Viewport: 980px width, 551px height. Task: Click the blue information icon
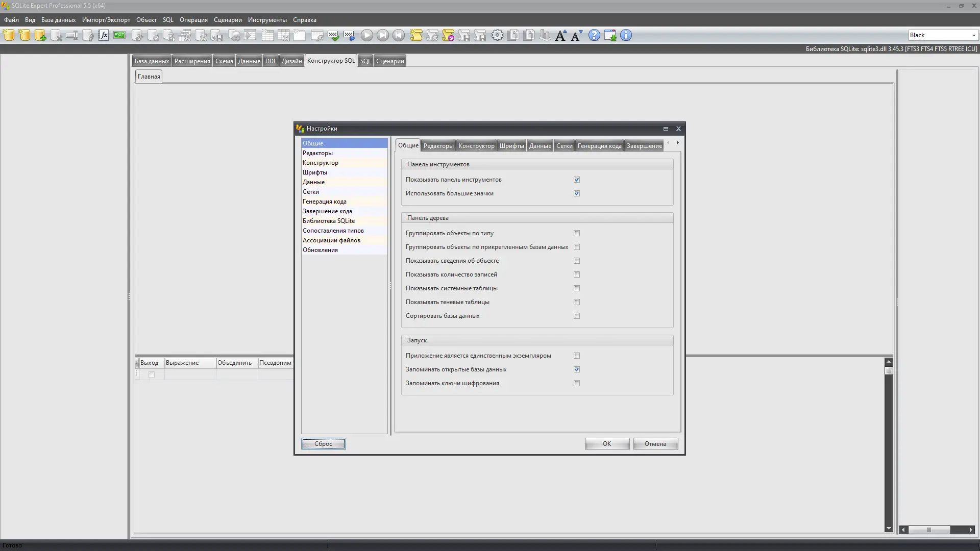pos(626,35)
